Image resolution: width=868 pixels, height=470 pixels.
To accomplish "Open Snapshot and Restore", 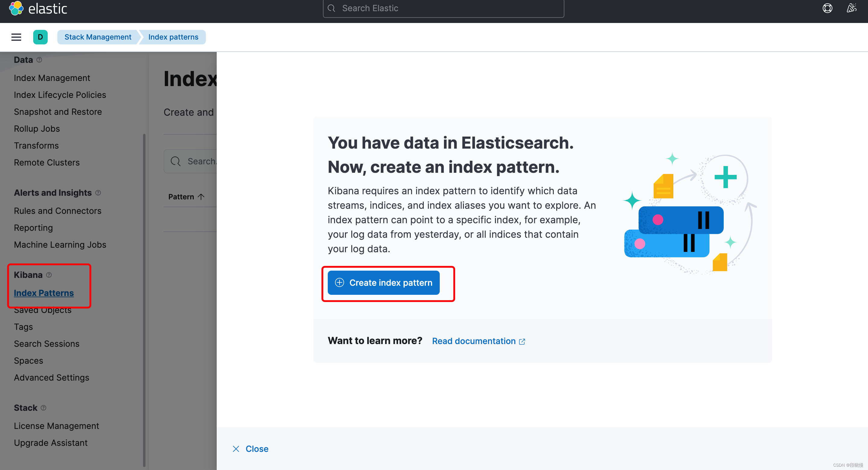I will (x=58, y=111).
